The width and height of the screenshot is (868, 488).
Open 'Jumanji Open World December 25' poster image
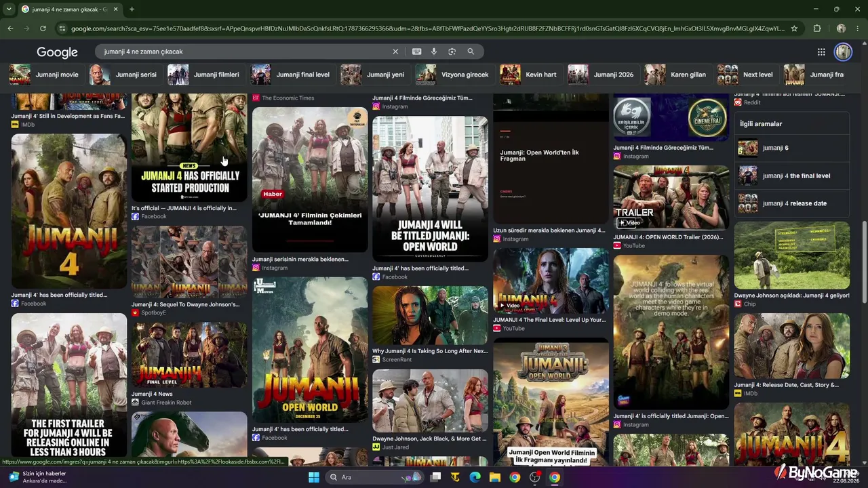pos(310,350)
